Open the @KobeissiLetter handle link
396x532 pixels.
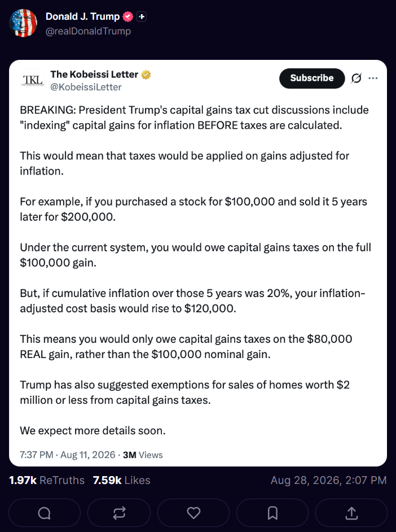click(86, 87)
